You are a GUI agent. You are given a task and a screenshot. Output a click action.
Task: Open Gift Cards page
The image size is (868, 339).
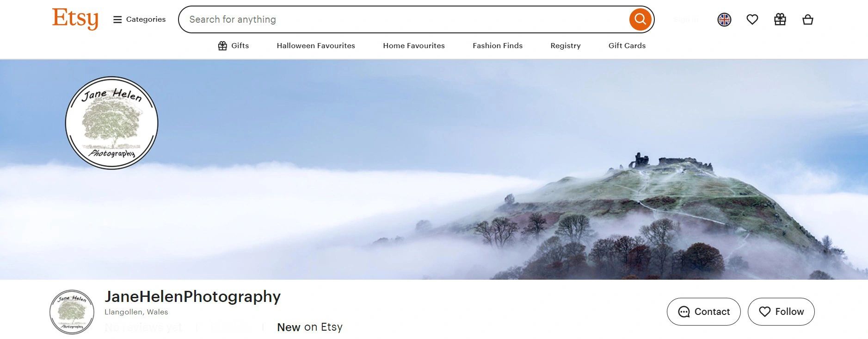pos(627,45)
